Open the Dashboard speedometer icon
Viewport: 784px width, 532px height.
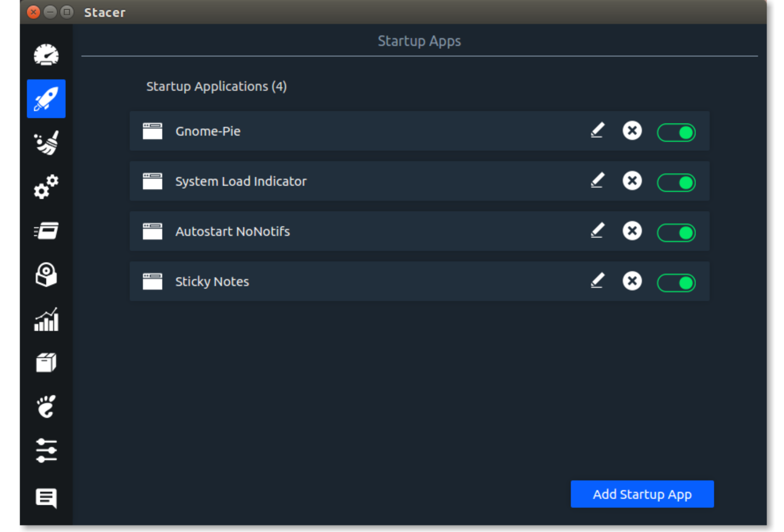pyautogui.click(x=46, y=55)
